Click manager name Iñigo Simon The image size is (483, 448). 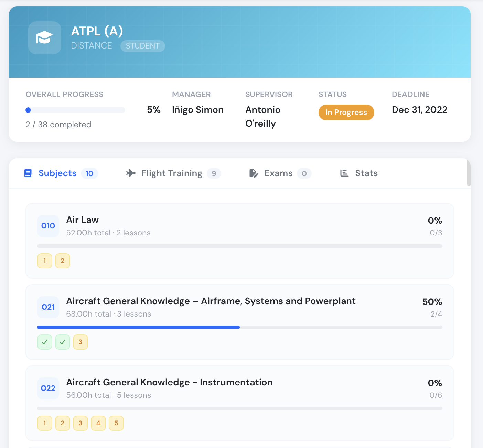(198, 110)
